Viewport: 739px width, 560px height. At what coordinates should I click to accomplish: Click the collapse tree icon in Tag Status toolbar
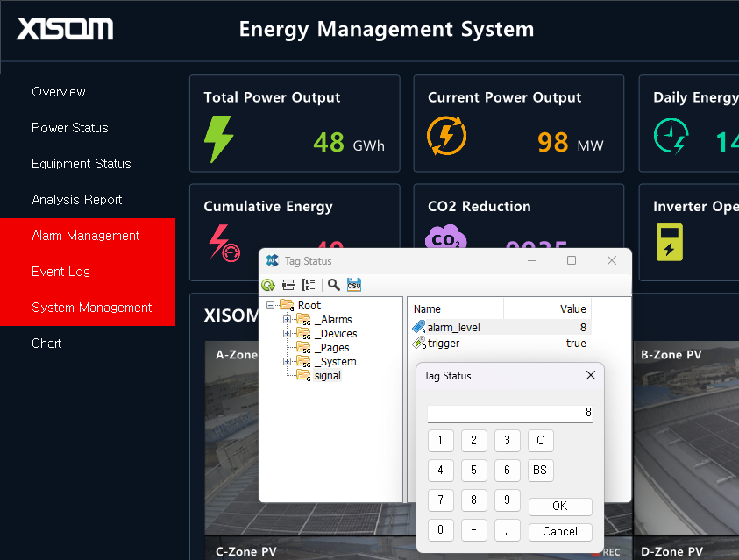288,285
